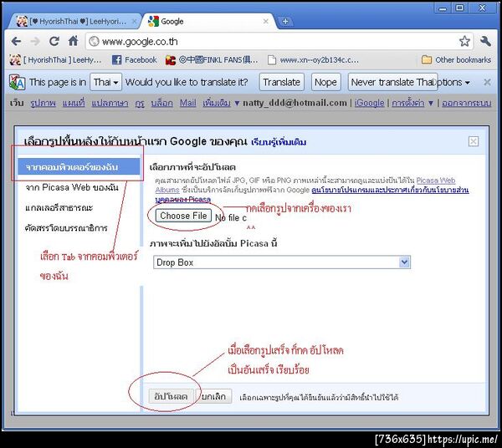Open the browser home page icon

[74, 41]
